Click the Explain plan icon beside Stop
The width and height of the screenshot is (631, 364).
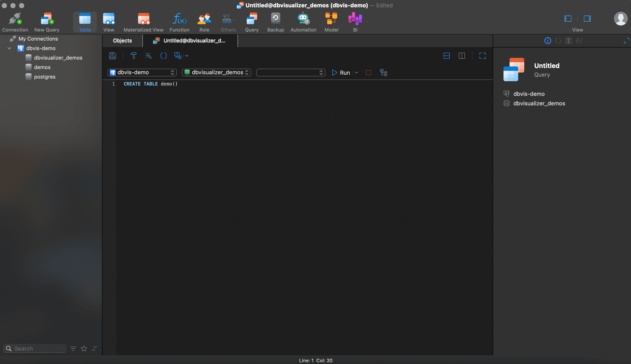coord(383,73)
